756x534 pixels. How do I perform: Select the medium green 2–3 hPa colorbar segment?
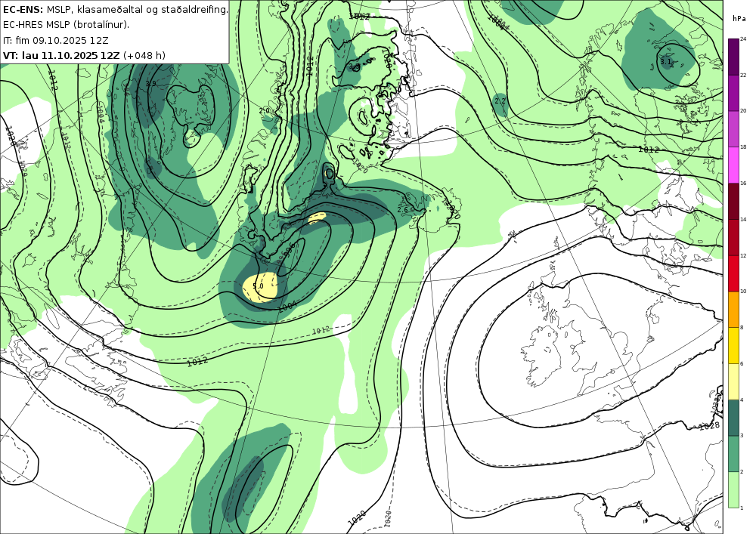point(733,454)
